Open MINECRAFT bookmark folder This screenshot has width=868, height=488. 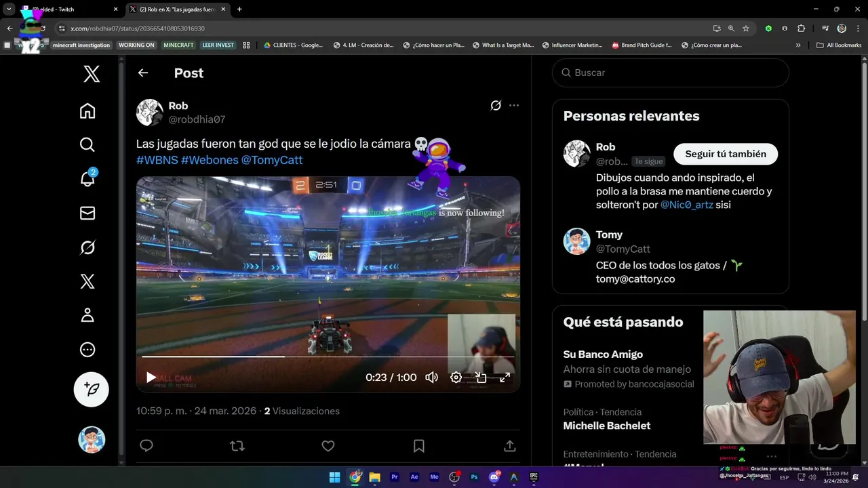178,45
